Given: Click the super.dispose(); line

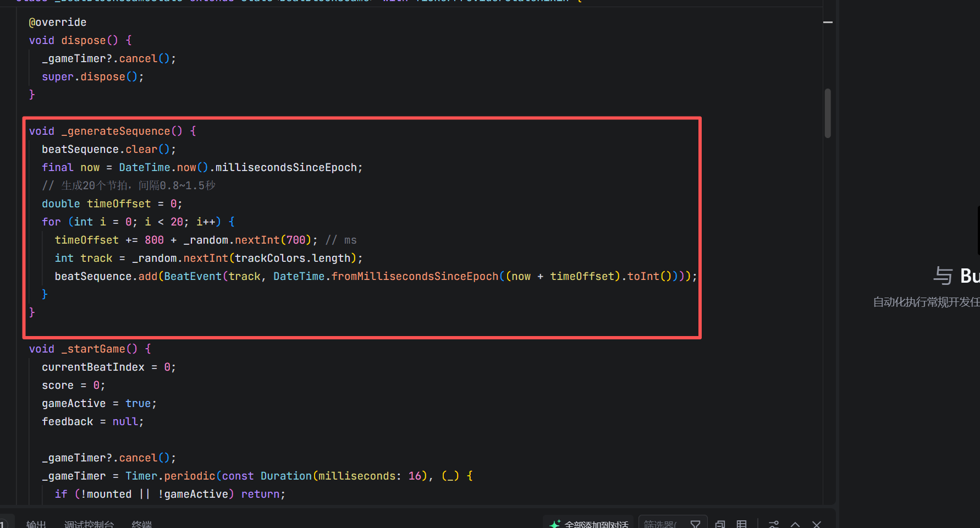Looking at the screenshot, I should [x=93, y=76].
